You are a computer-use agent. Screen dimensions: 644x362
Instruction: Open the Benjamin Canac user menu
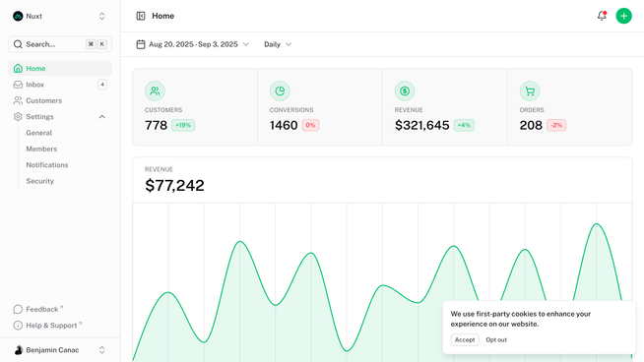[60, 350]
